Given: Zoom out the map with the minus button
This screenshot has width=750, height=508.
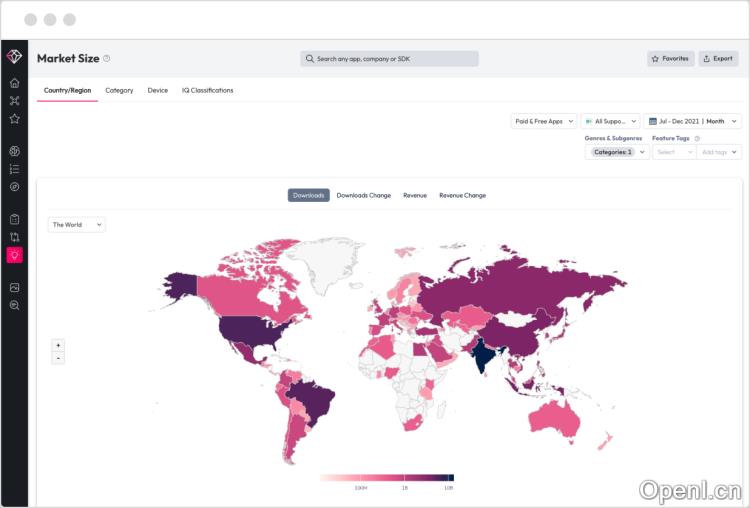Looking at the screenshot, I should [x=58, y=358].
